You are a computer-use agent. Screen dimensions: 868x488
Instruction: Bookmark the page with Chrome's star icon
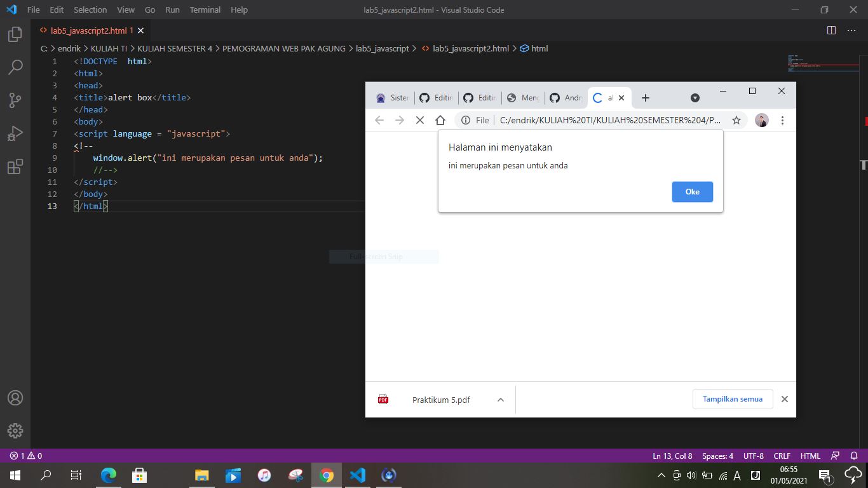click(x=736, y=120)
